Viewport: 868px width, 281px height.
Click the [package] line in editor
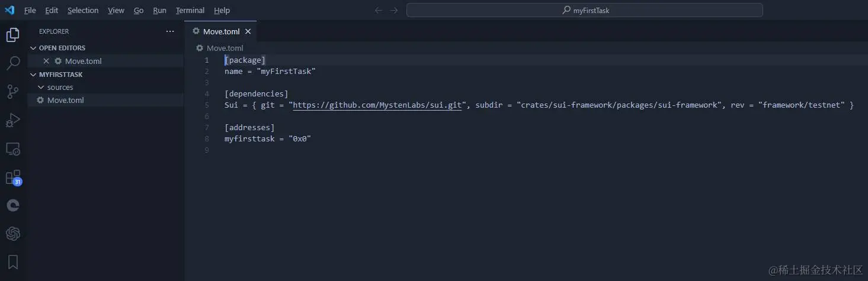(x=245, y=60)
